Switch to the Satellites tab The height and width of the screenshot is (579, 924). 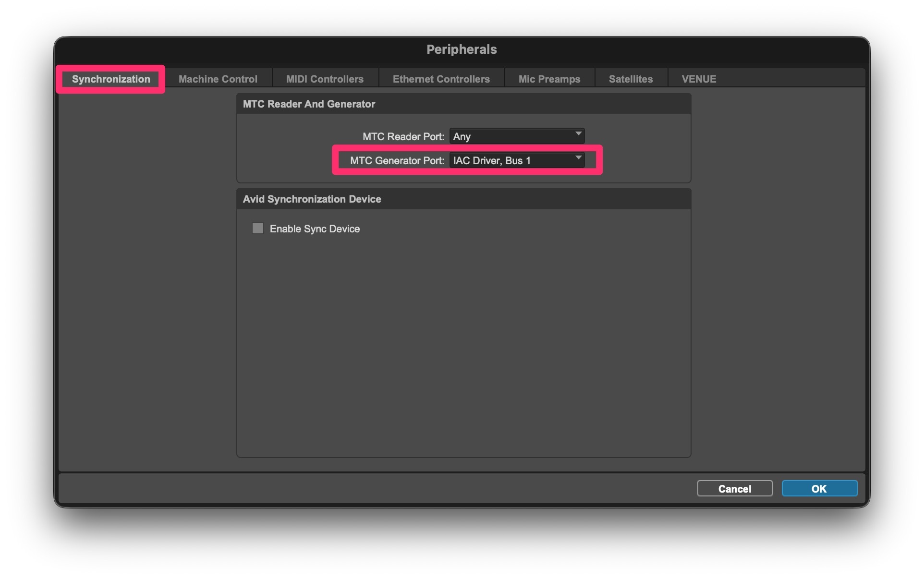pos(631,79)
